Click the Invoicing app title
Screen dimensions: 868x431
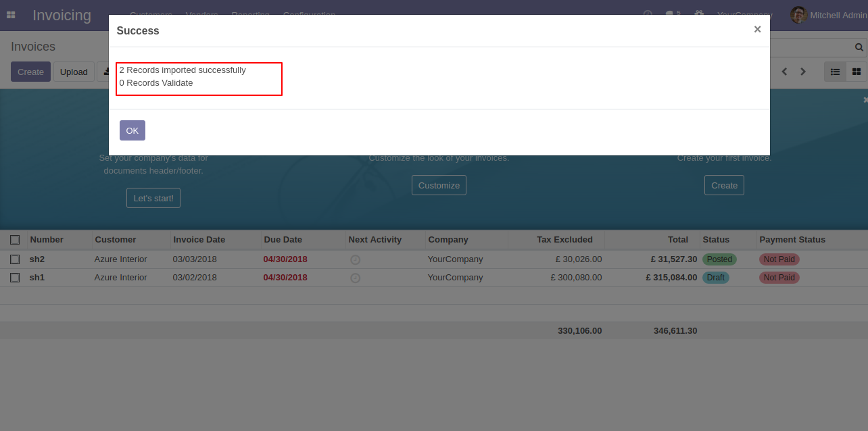[x=62, y=15]
